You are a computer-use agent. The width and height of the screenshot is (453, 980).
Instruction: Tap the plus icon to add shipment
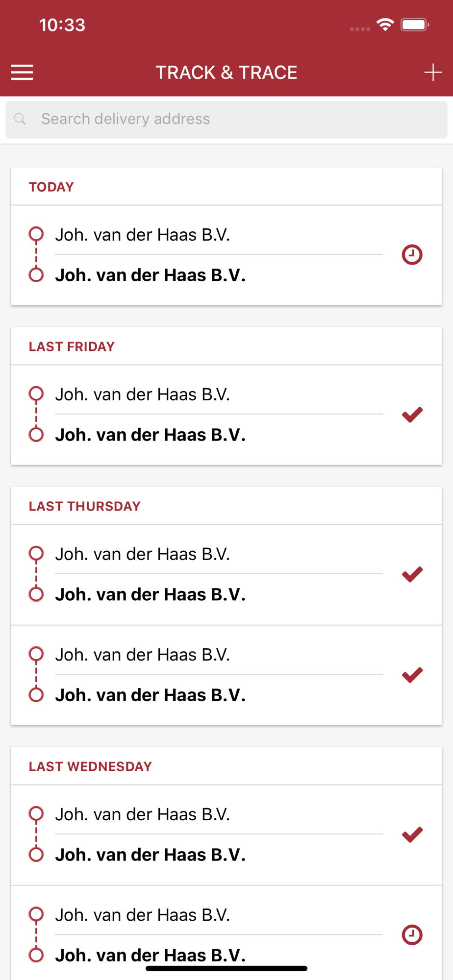[x=433, y=73]
